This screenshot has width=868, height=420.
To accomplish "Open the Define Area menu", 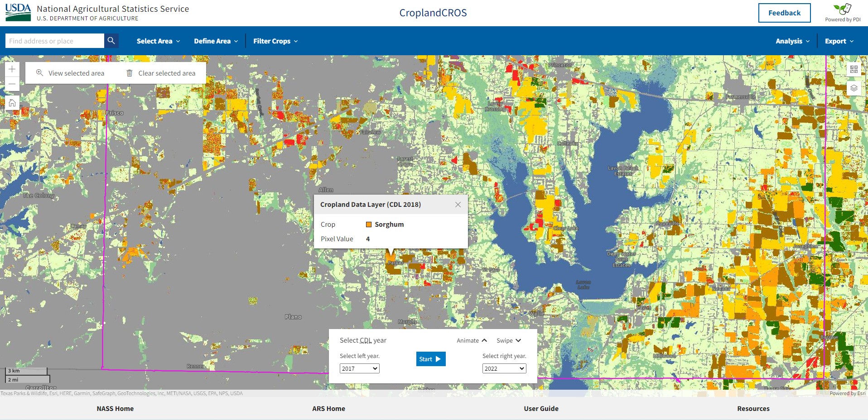I will point(216,41).
